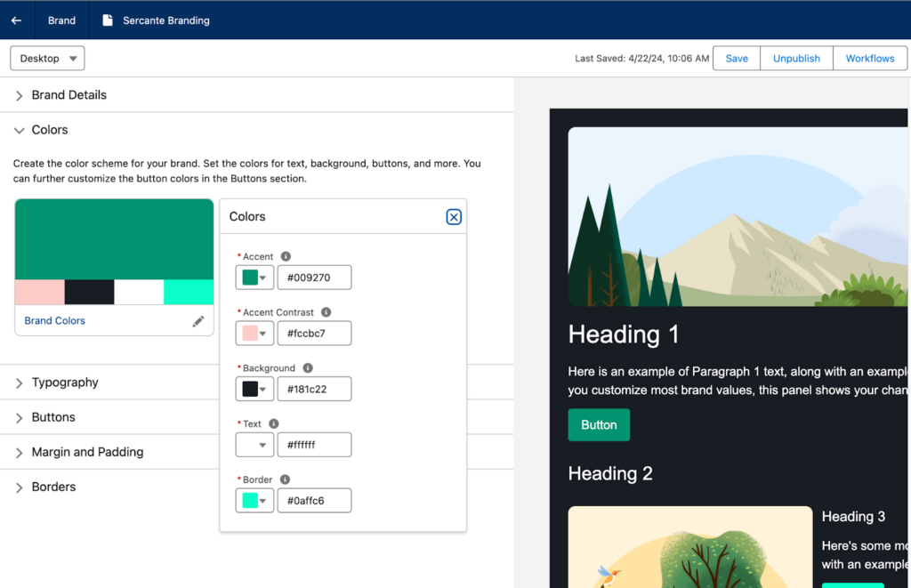
Task: Open the Accent color picker dropdown
Action: coord(254,278)
